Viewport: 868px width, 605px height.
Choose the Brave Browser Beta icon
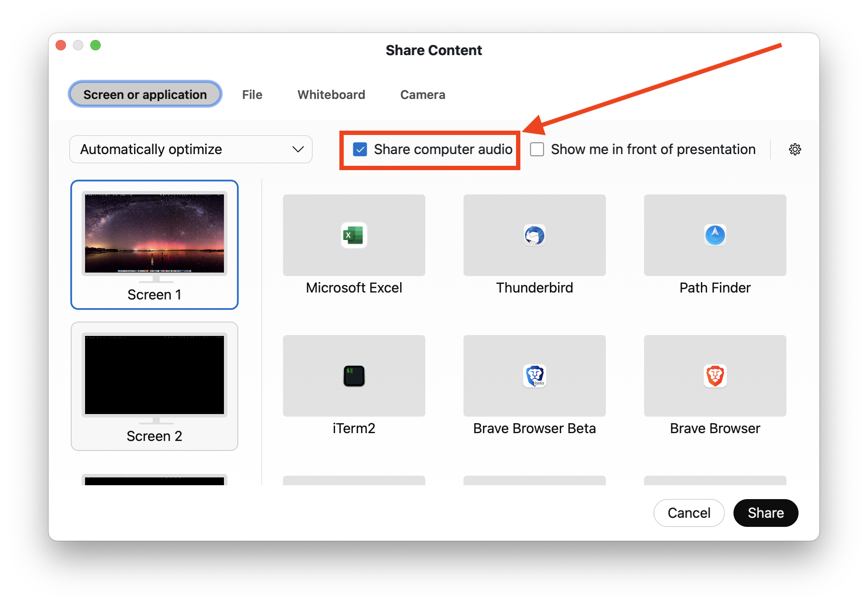(534, 376)
